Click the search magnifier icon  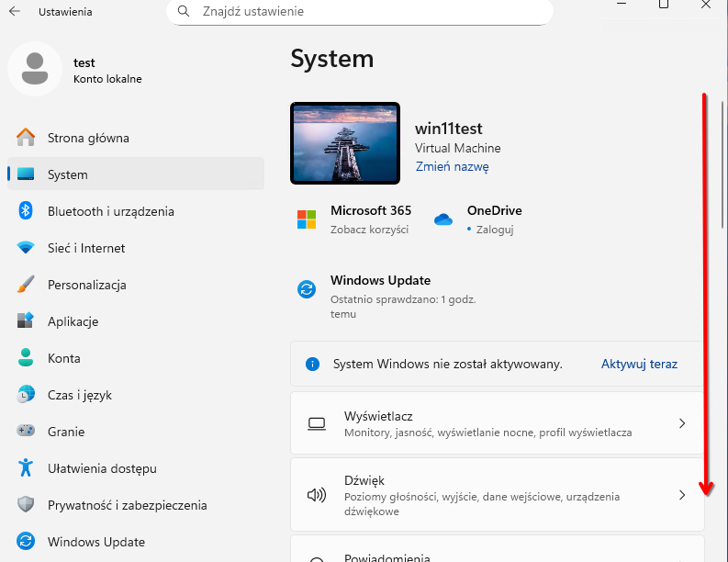coord(184,11)
